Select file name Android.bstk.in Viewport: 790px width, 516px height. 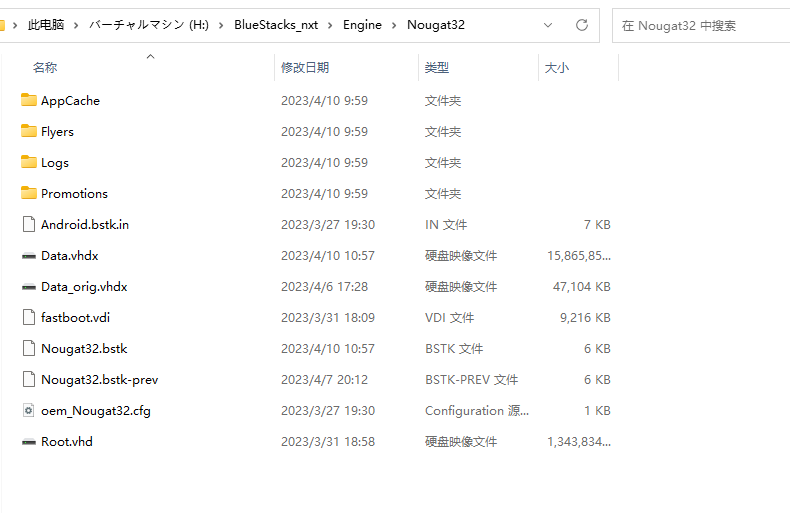[85, 224]
